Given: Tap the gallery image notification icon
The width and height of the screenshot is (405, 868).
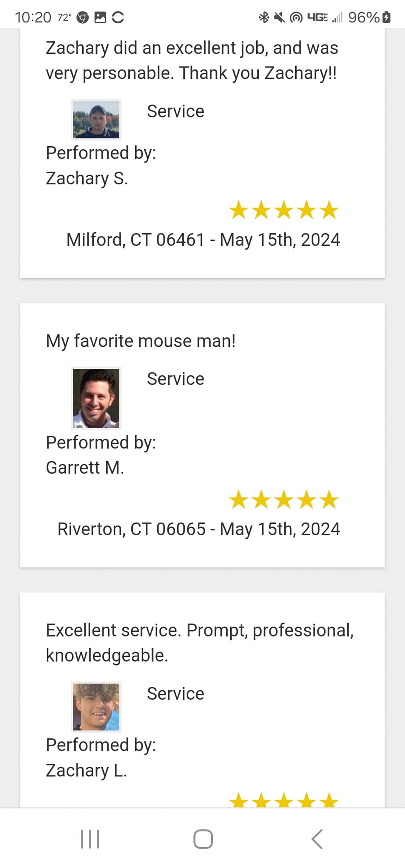Looking at the screenshot, I should [100, 17].
